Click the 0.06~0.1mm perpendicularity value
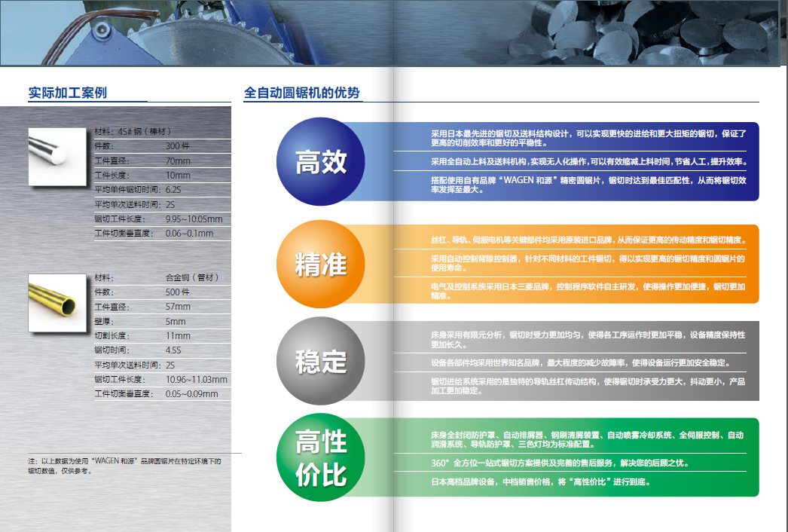 point(189,234)
